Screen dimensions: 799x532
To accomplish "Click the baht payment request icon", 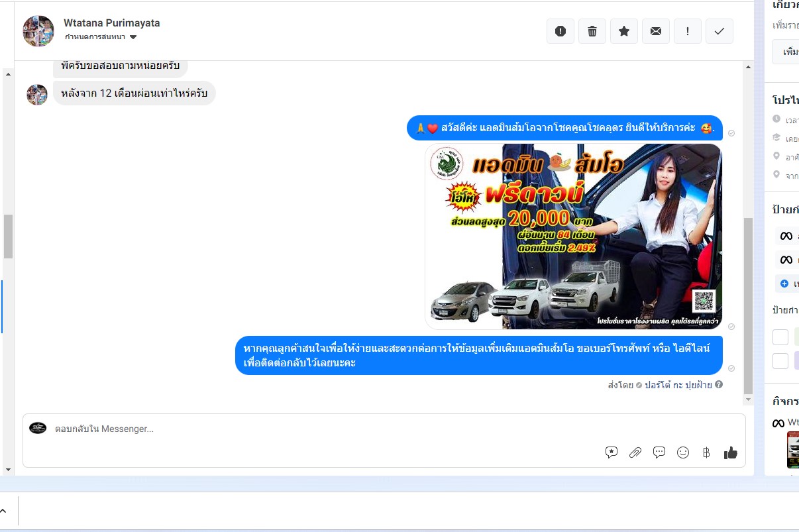I will pos(706,452).
